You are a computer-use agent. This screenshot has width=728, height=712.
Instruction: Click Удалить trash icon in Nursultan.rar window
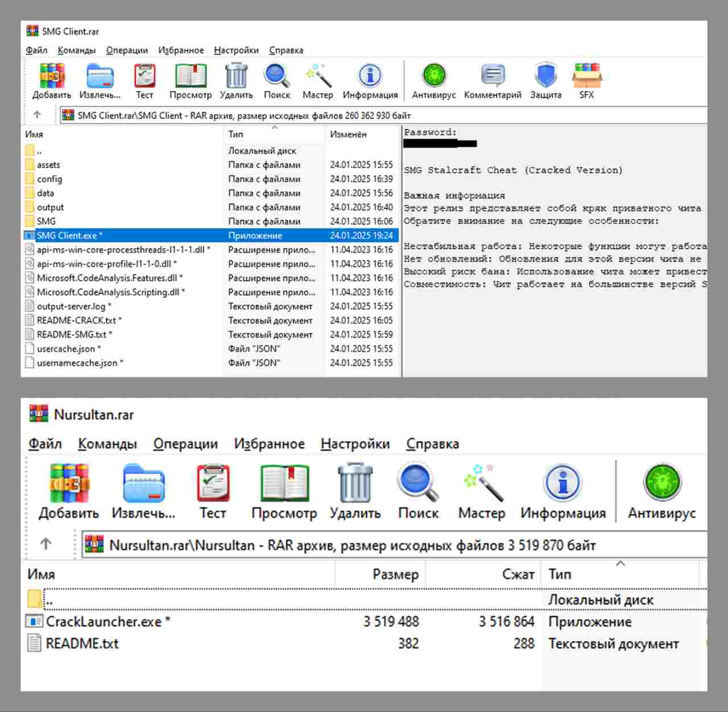[355, 483]
